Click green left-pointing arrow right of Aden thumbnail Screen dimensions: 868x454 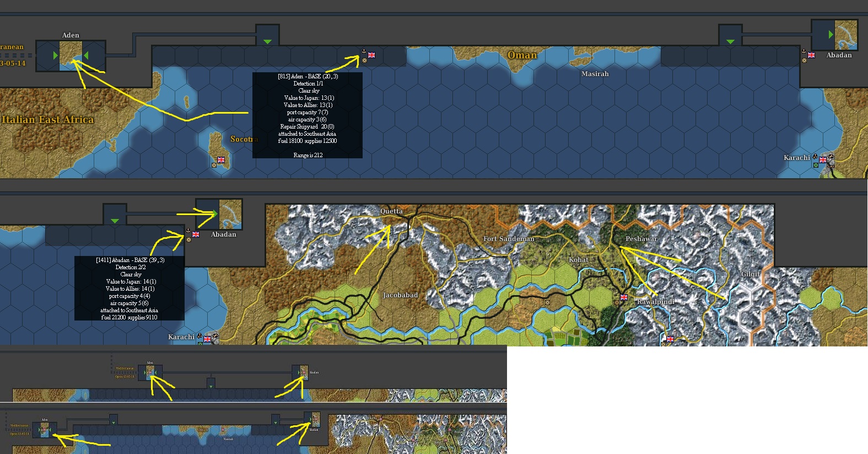pos(86,55)
